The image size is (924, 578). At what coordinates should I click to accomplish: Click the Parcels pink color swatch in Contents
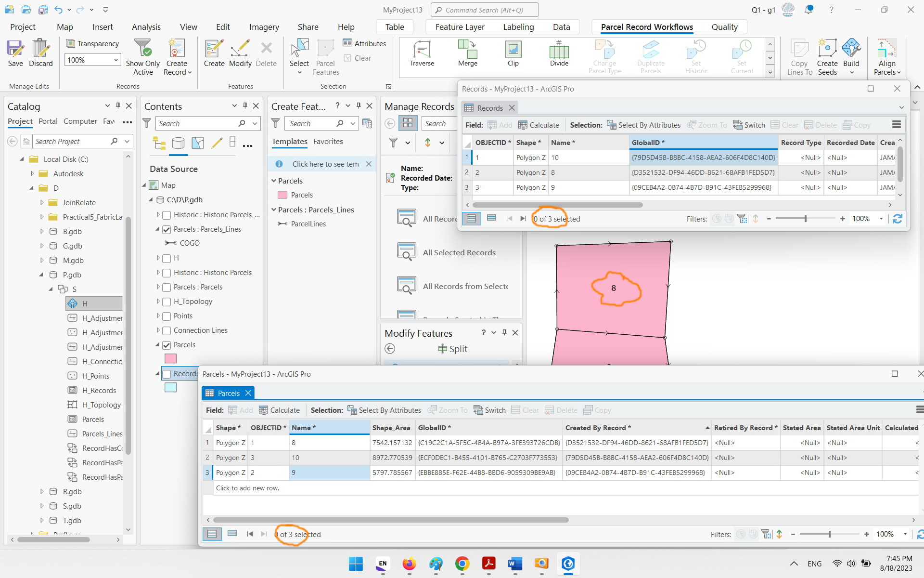(x=171, y=358)
